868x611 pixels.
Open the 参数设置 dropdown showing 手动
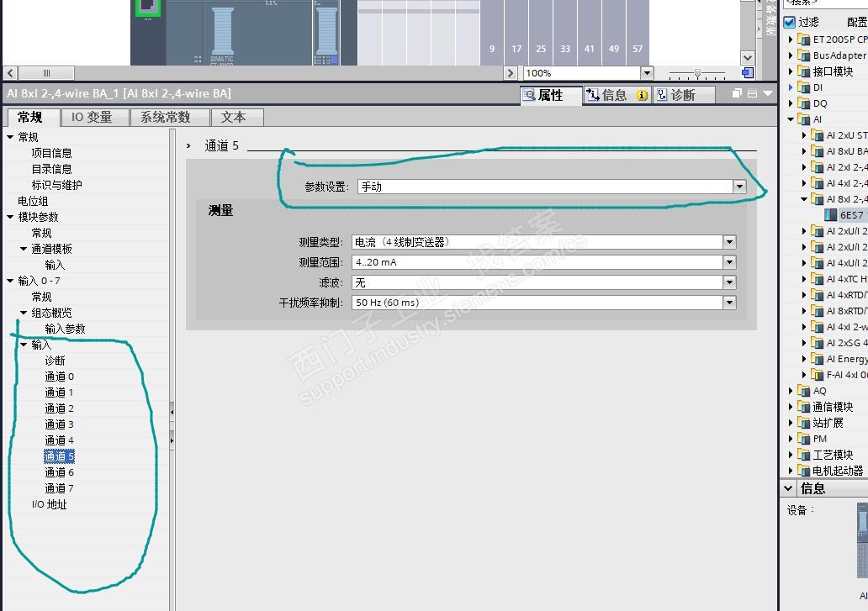click(739, 187)
